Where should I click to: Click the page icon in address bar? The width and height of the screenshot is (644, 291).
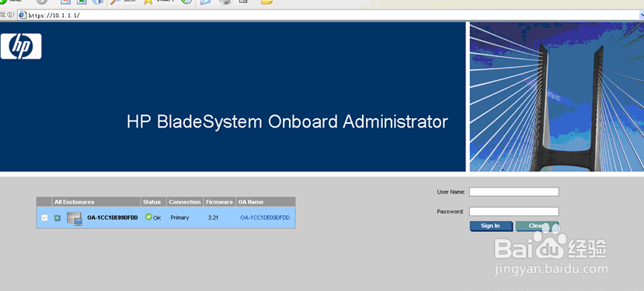pos(23,16)
